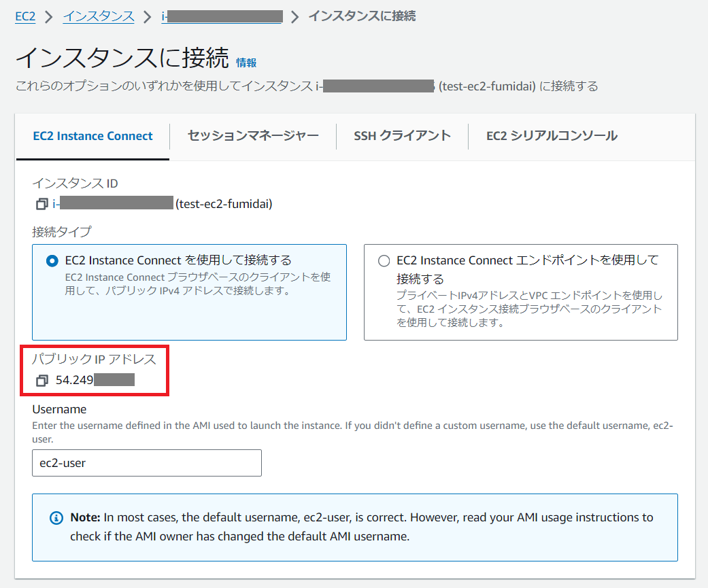Click the instance ID breadcrumb link

pos(221,16)
